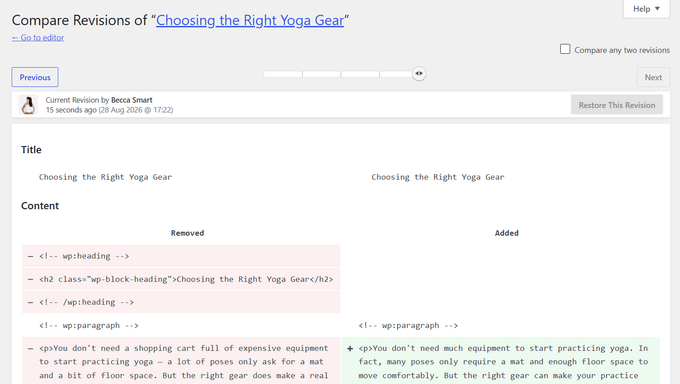The height and width of the screenshot is (384, 680).
Task: Click the Added column header
Action: 507,233
